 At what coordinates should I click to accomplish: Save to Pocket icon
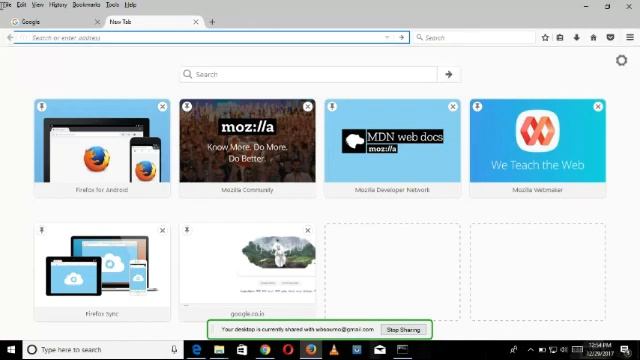pos(610,38)
